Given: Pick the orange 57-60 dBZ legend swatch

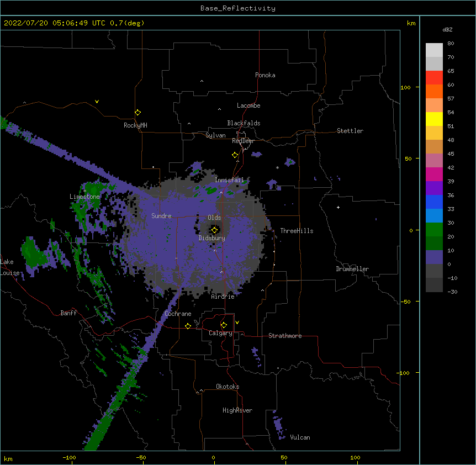Looking at the screenshot, I should click(x=434, y=91).
